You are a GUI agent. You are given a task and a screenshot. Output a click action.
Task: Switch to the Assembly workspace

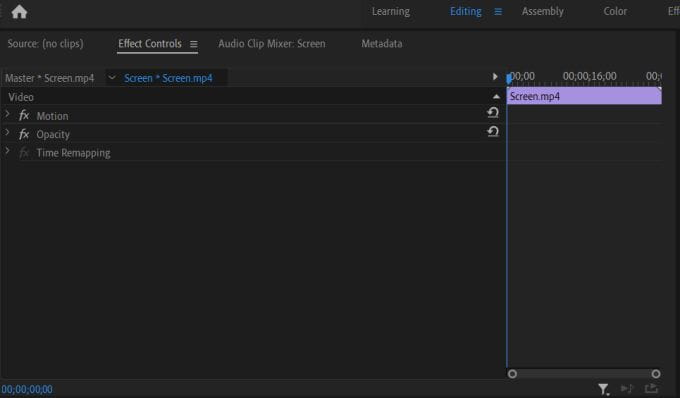[543, 11]
